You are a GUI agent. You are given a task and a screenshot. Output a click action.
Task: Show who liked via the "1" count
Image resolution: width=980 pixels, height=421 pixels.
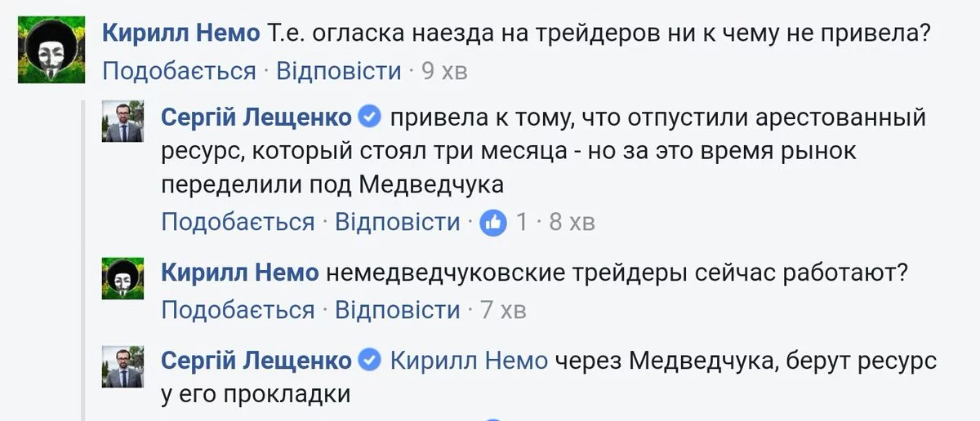522,222
